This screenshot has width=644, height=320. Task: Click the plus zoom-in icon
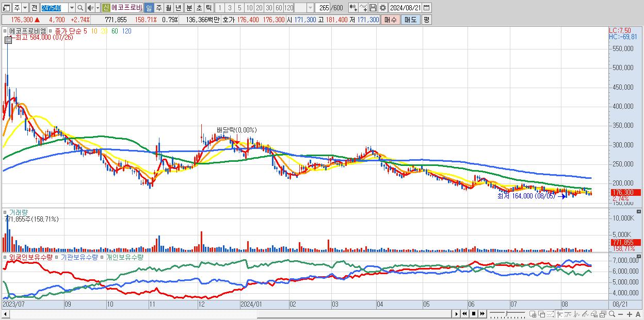point(630,314)
